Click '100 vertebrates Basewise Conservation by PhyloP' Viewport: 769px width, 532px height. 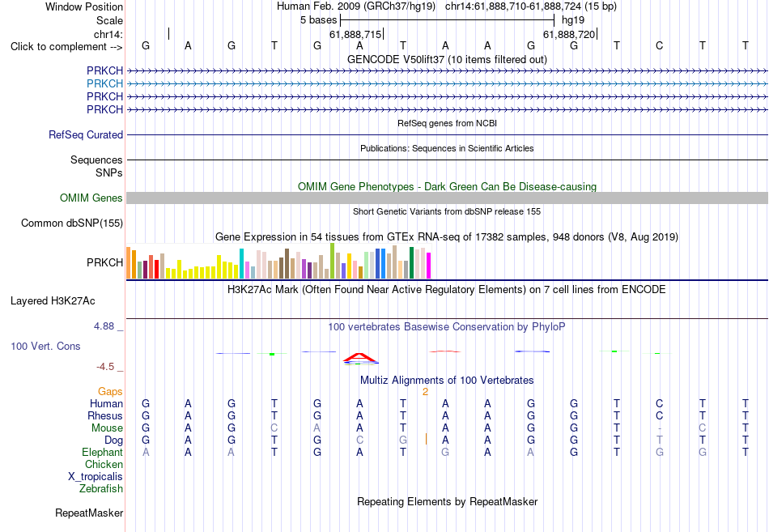(x=447, y=327)
